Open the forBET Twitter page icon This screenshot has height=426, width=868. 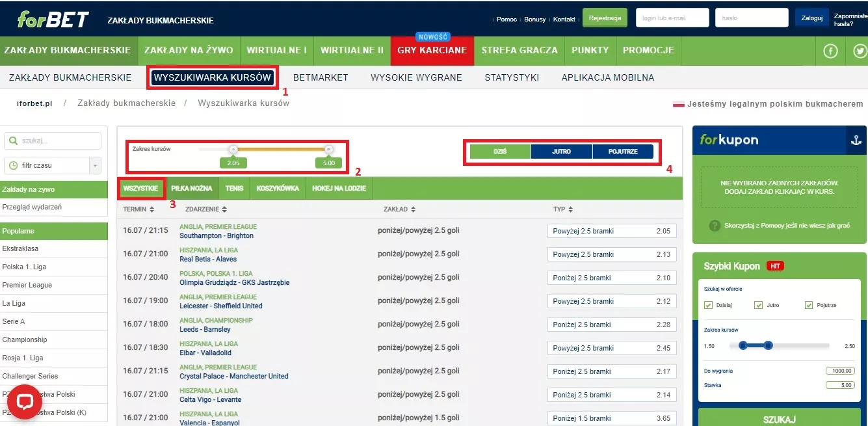coord(860,51)
